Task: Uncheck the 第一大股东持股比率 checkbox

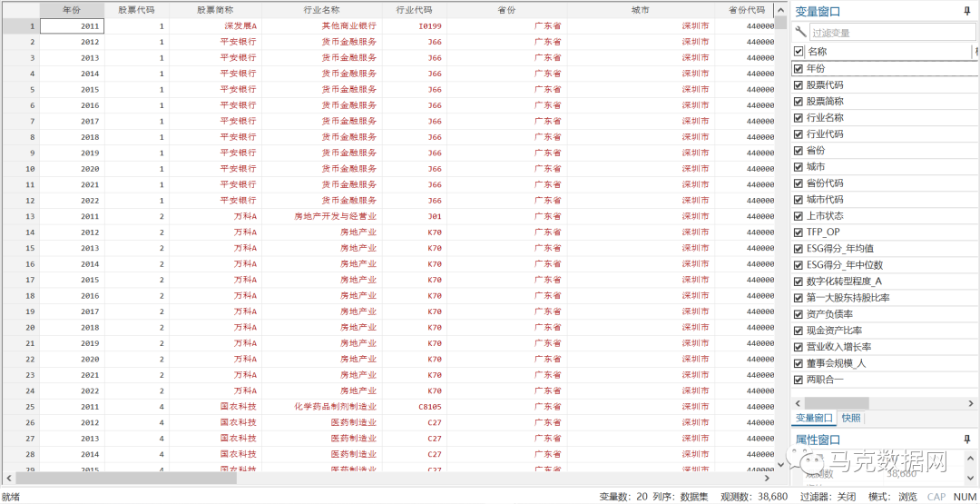Action: (799, 298)
